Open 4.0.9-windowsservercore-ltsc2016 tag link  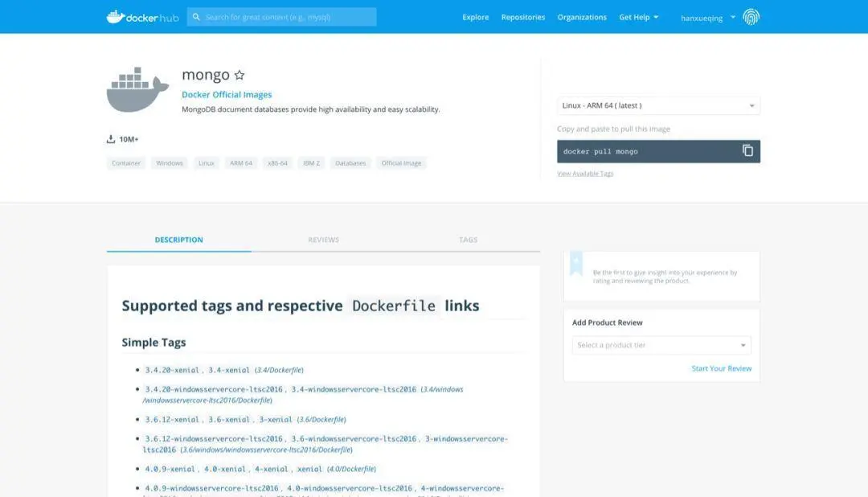[x=211, y=488]
